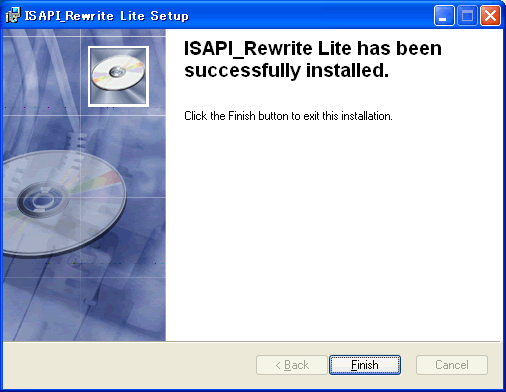This screenshot has height=392, width=506.
Task: Click the grayed-out Back button
Action: (292, 365)
